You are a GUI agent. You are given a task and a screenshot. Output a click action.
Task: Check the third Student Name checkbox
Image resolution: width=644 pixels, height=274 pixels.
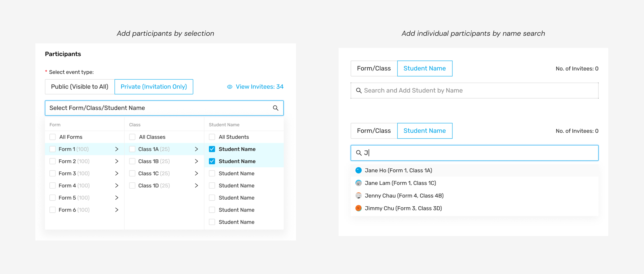click(x=212, y=173)
